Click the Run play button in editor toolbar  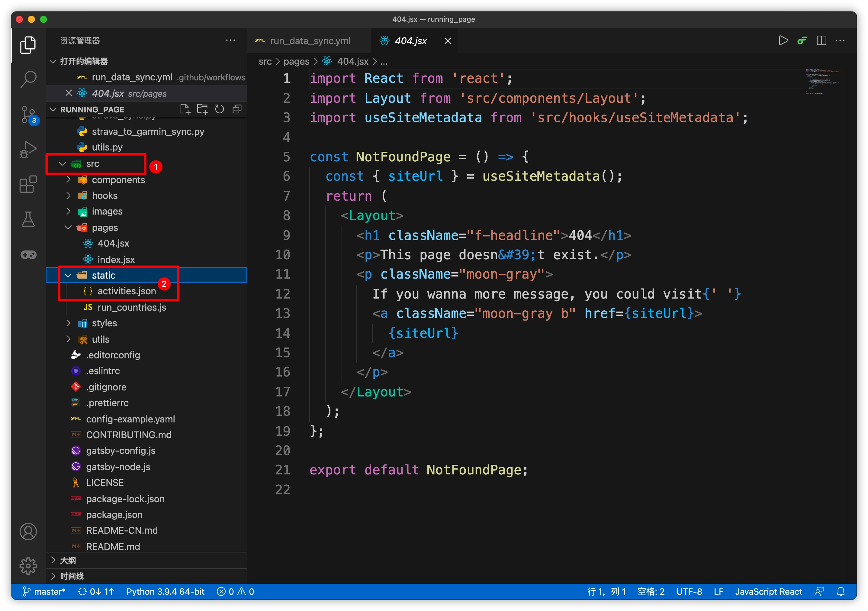783,40
